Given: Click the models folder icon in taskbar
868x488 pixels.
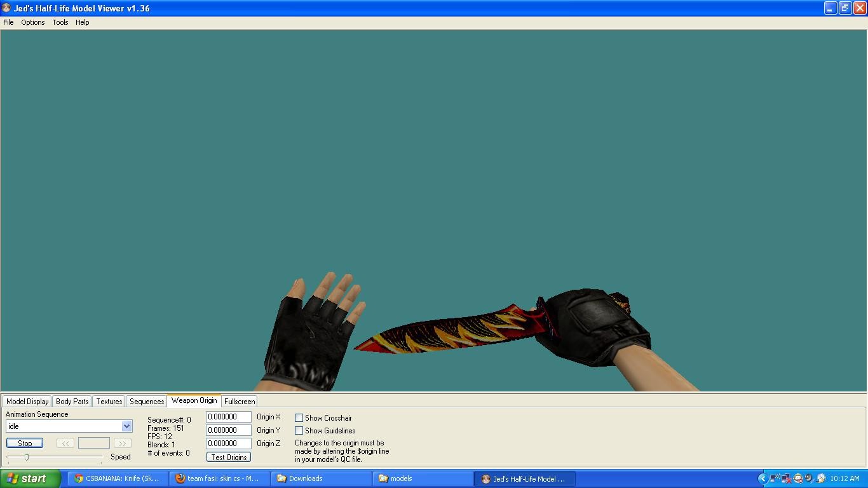Looking at the screenshot, I should point(383,478).
